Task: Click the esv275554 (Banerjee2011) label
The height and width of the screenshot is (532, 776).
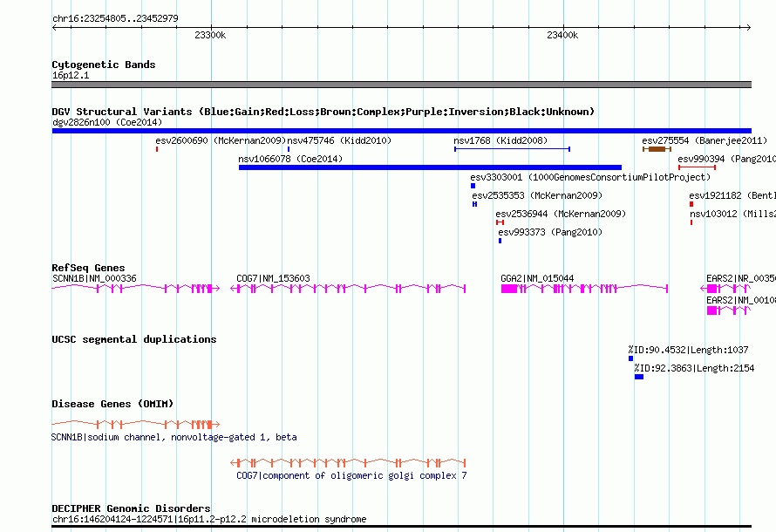Action: (705, 140)
